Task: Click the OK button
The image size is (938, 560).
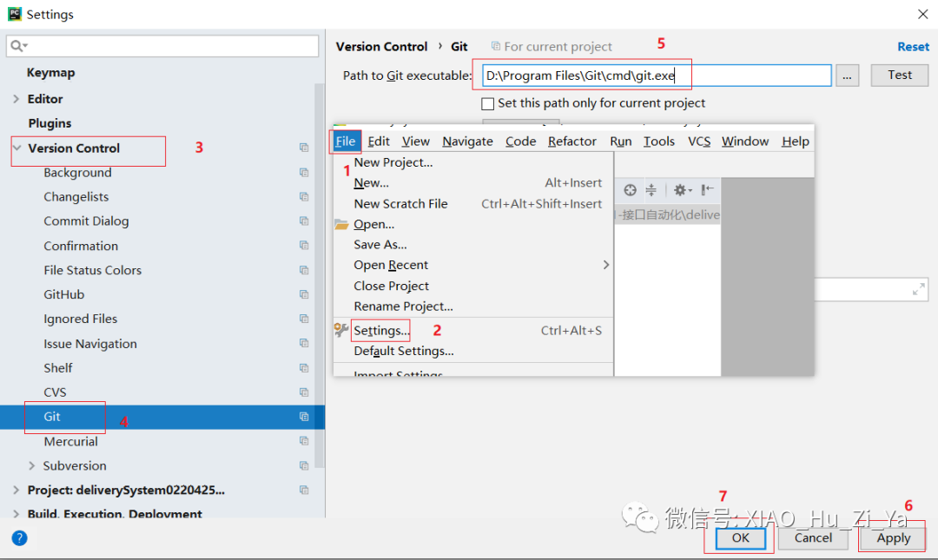Action: (741, 538)
